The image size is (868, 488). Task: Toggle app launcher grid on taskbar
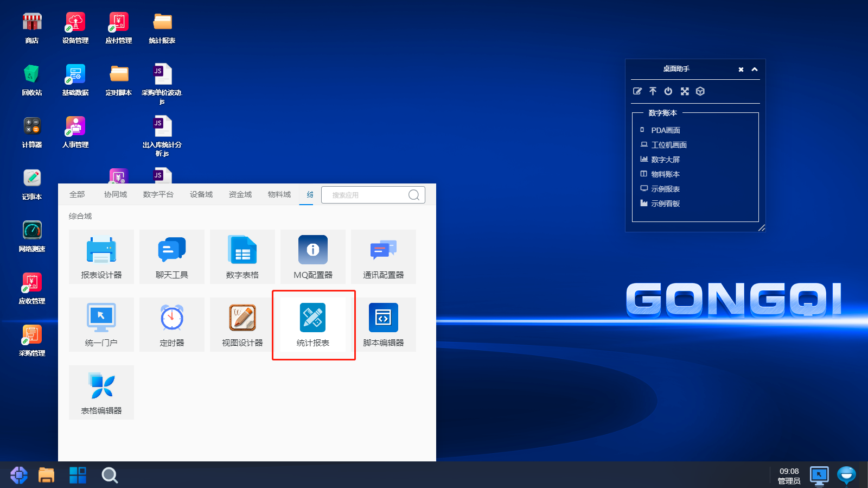click(78, 475)
